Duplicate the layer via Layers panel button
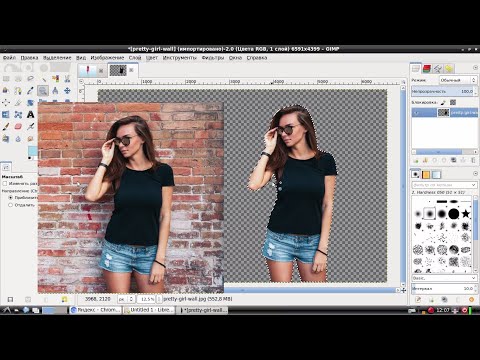This screenshot has height=360, width=480. click(x=454, y=161)
